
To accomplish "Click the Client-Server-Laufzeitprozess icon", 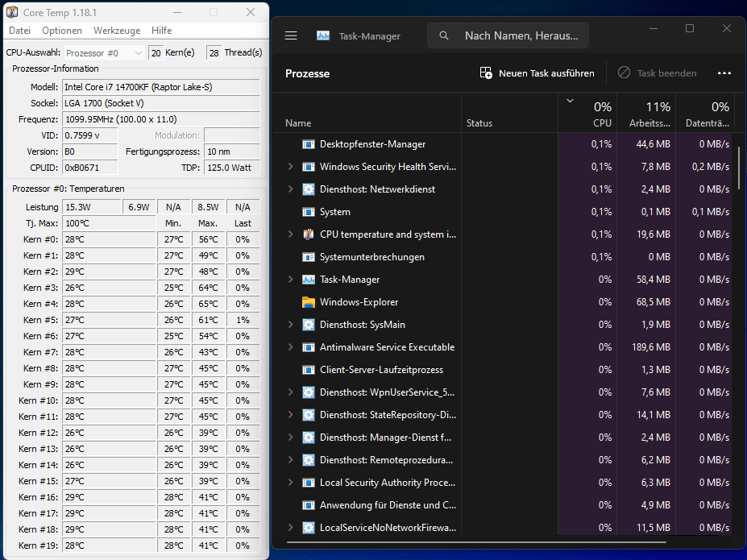I will [x=309, y=370].
